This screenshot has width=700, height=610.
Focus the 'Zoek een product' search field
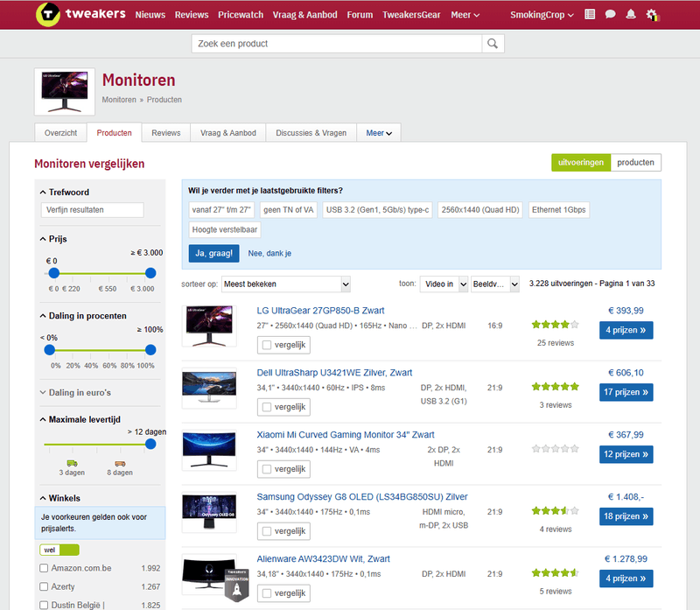click(x=337, y=44)
